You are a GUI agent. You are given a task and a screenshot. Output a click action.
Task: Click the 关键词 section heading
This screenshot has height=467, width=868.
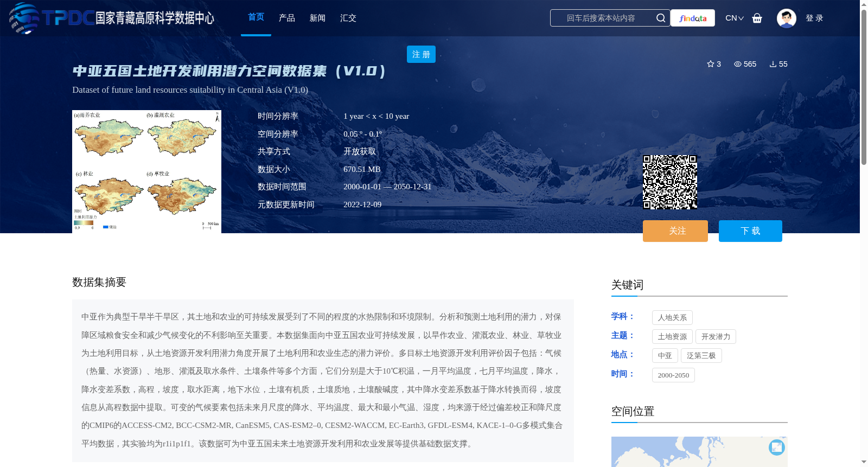[627, 285]
